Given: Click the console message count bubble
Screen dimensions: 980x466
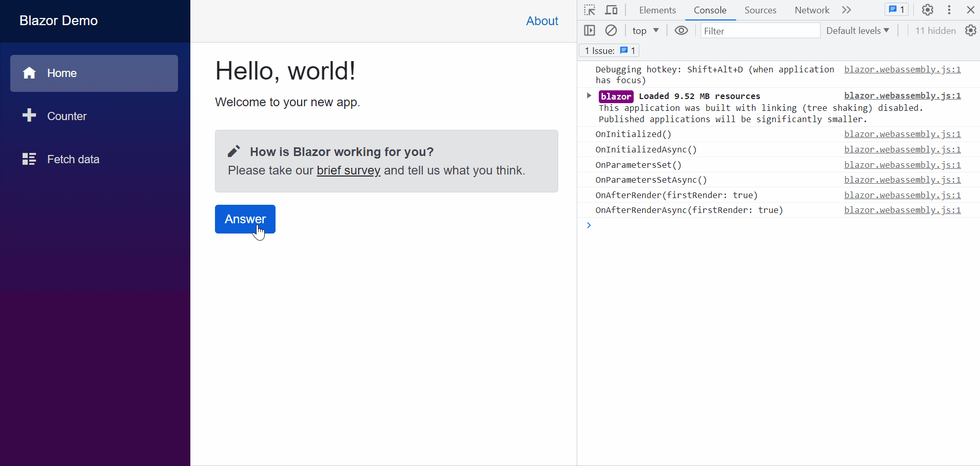Looking at the screenshot, I should (895, 10).
